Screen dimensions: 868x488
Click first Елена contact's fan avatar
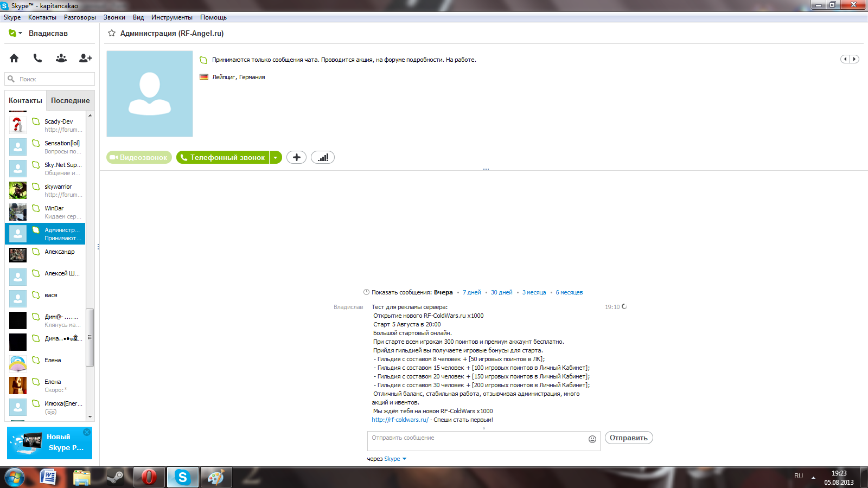(x=18, y=364)
